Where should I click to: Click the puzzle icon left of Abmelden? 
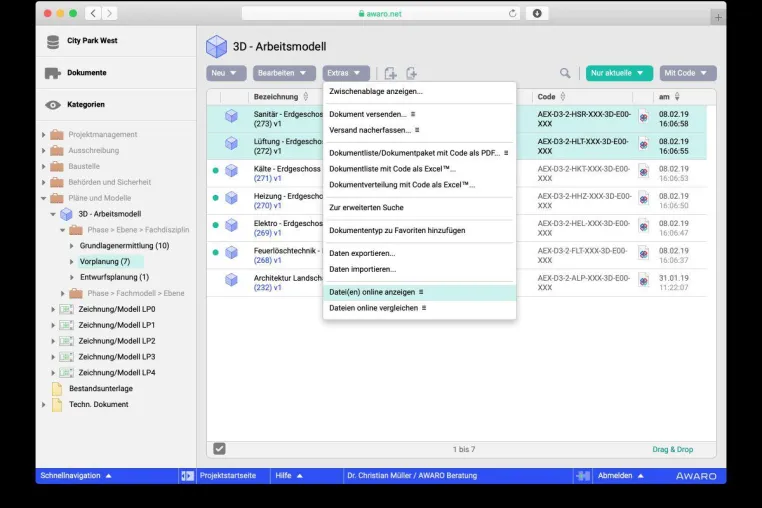click(583, 476)
